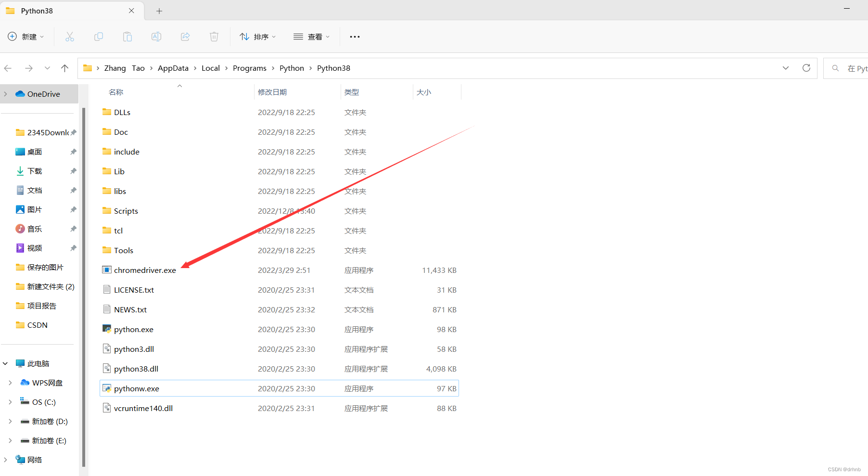Click the Scripts folder icon

click(x=107, y=210)
